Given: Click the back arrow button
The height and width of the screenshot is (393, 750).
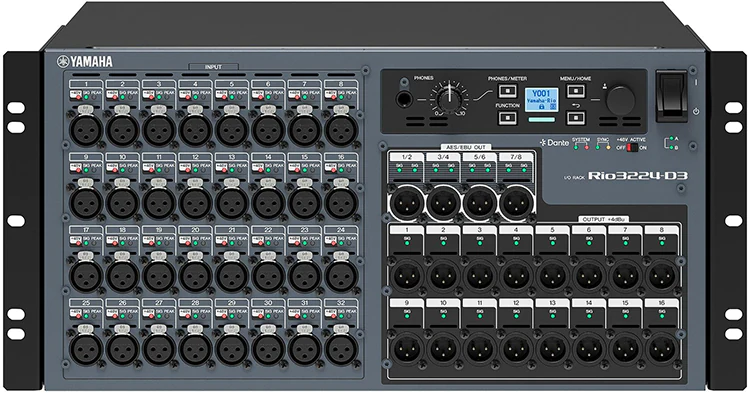Looking at the screenshot, I should tap(575, 118).
